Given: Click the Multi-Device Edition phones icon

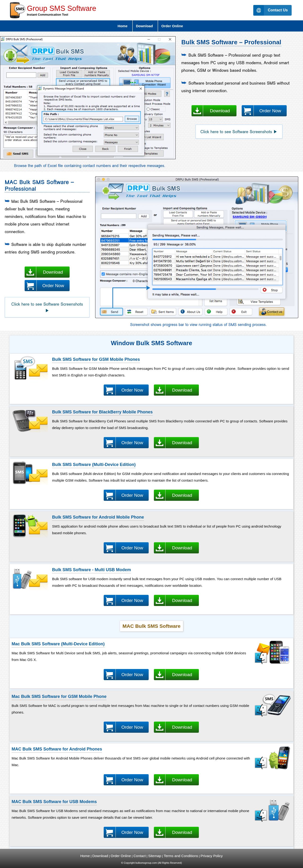Looking at the screenshot, I should [31, 473].
